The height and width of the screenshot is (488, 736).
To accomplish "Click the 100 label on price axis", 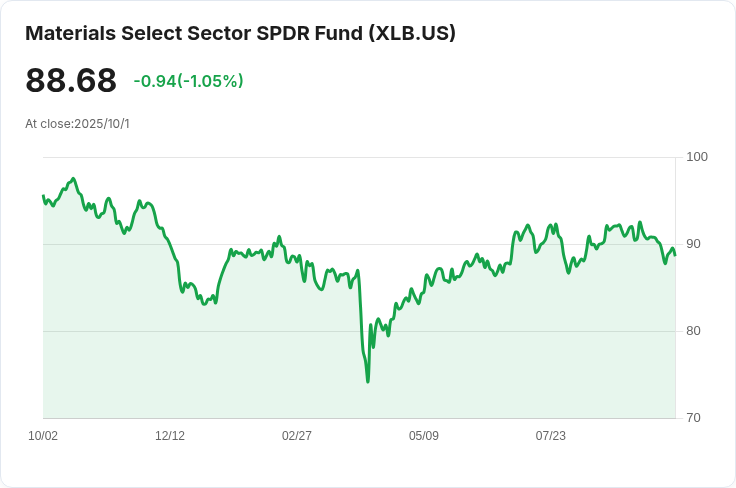I will coord(697,157).
